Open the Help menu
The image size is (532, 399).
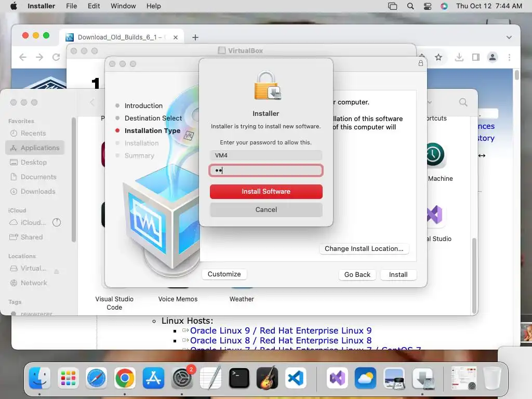tap(153, 6)
